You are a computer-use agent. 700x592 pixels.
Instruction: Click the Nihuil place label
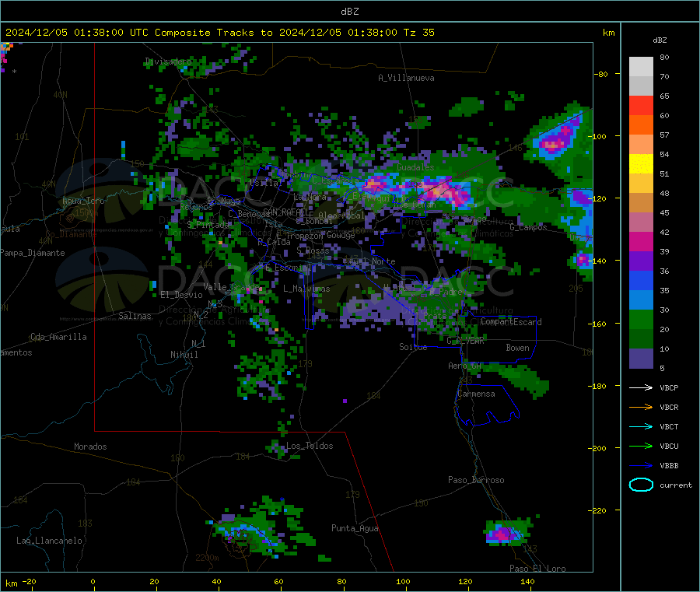(x=184, y=355)
